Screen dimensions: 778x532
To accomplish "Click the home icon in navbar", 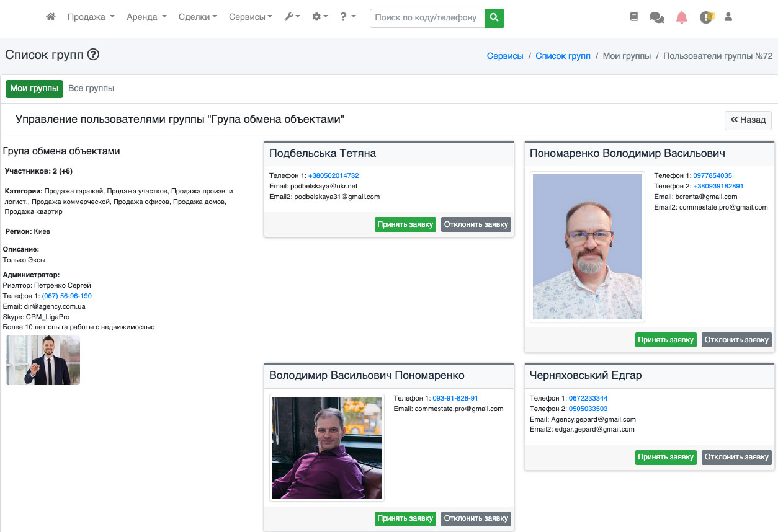I will coord(51,17).
